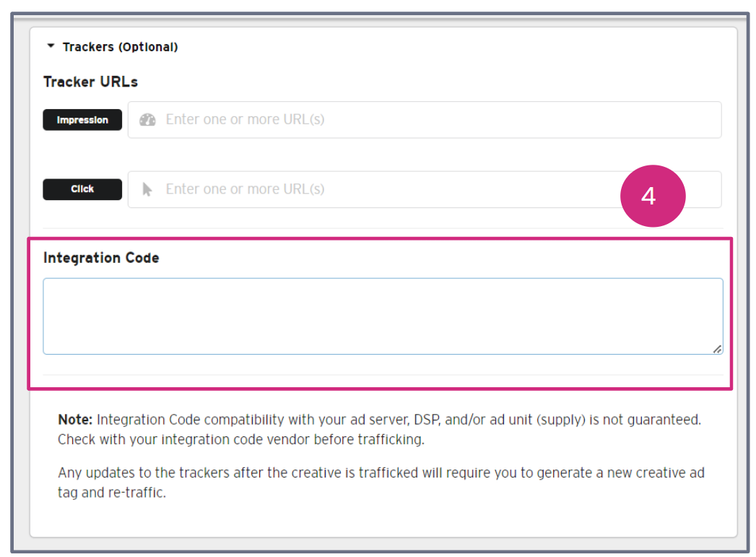This screenshot has width=756, height=557.
Task: Click the black Impression label button
Action: click(x=82, y=120)
